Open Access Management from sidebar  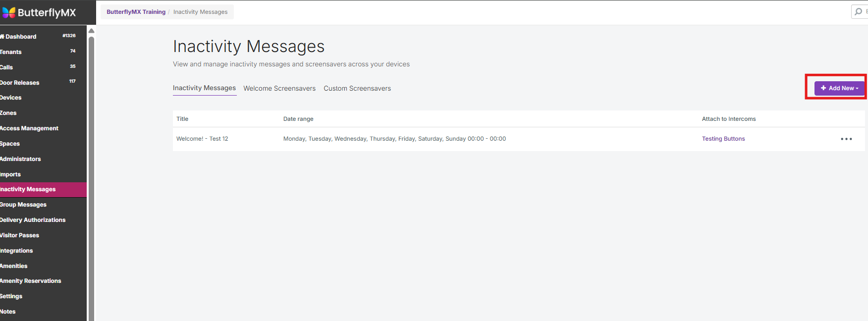tap(29, 128)
